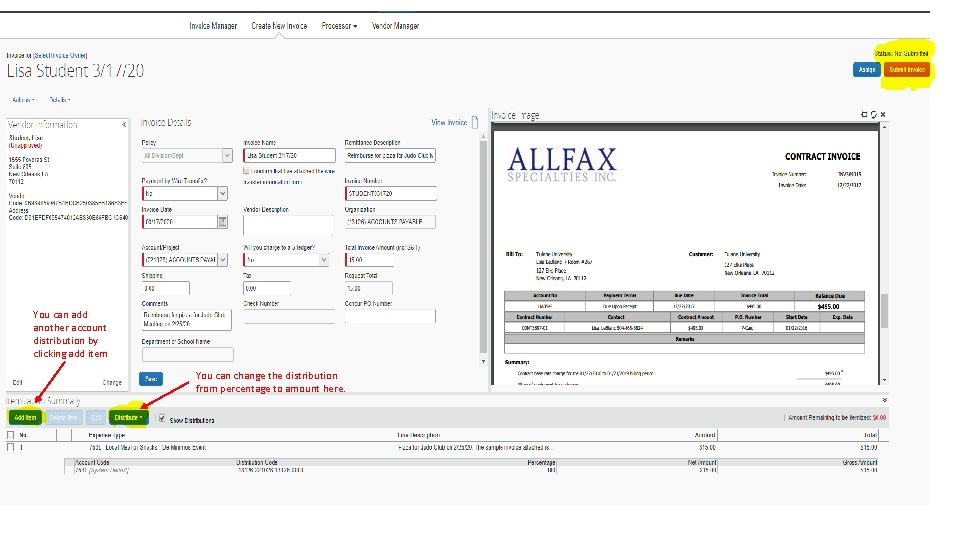Screen dimensions: 960x540
Task: Open the Invoice Manager tab
Action: pyautogui.click(x=212, y=26)
